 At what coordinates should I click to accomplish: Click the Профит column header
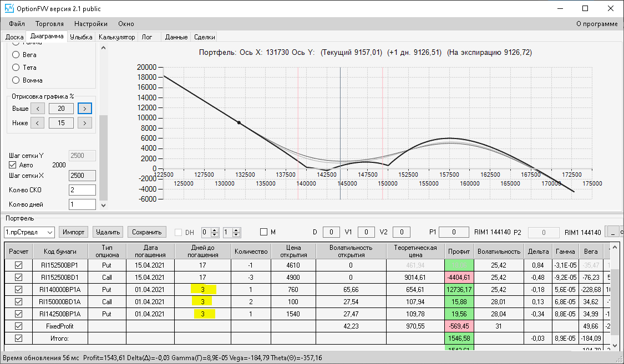click(459, 251)
